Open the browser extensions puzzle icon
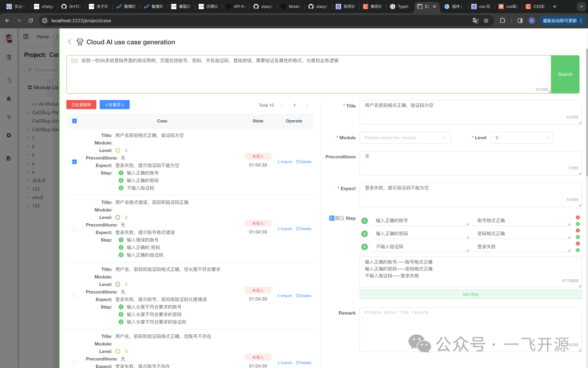This screenshot has width=588, height=368. (503, 21)
